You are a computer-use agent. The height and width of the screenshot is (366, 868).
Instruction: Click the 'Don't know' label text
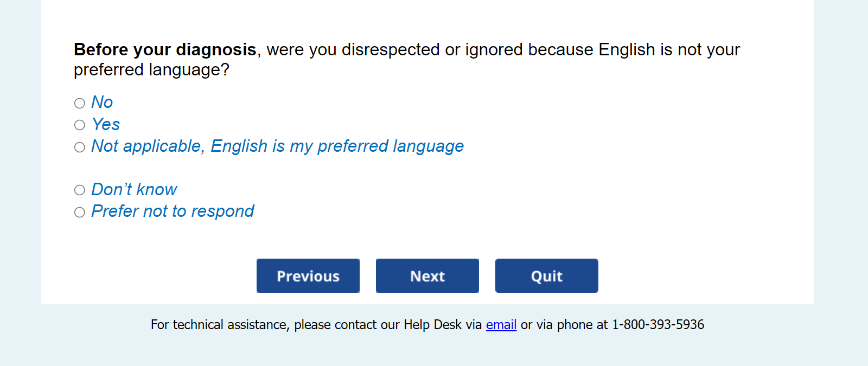click(x=134, y=189)
